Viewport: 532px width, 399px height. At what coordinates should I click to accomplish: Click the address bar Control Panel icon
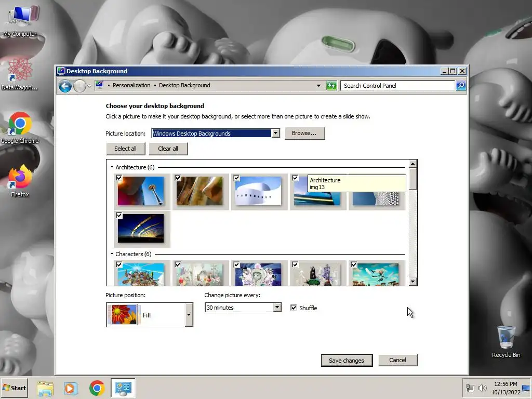pyautogui.click(x=99, y=85)
